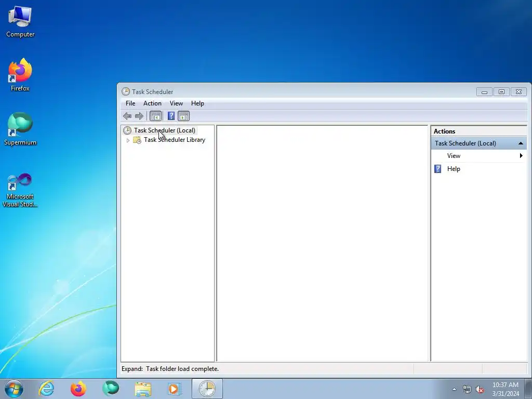Open the File menu
Viewport: 532px width, 399px height.
[x=130, y=103]
